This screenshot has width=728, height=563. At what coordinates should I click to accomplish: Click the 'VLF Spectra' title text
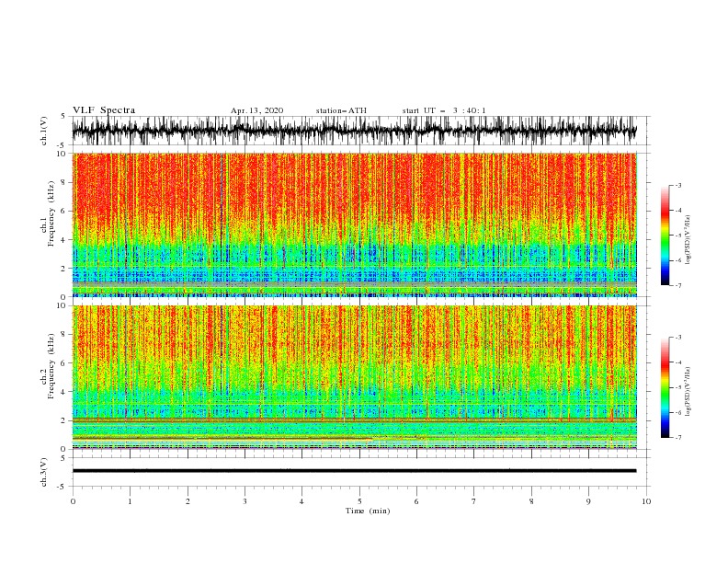[x=104, y=110]
